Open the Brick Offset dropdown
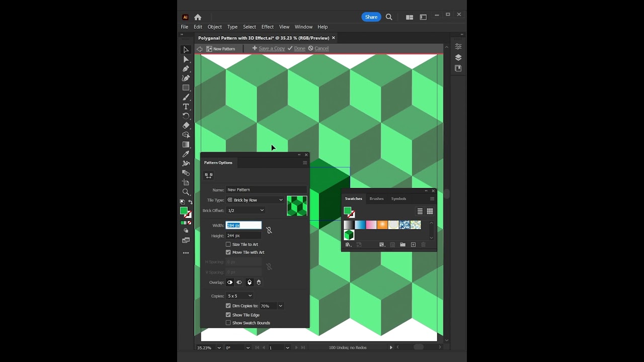The image size is (644, 362). 246,211
